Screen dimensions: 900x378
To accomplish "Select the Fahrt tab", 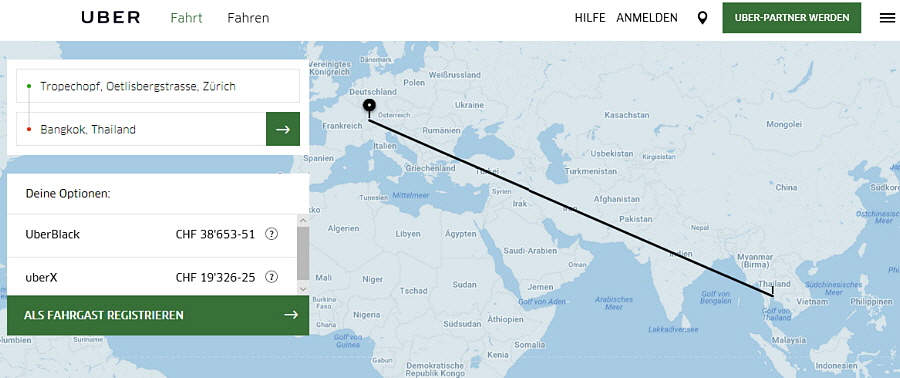I will pos(187,18).
